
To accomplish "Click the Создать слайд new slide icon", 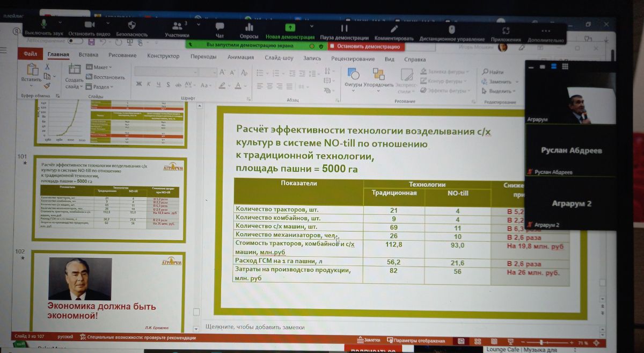I will (74, 69).
